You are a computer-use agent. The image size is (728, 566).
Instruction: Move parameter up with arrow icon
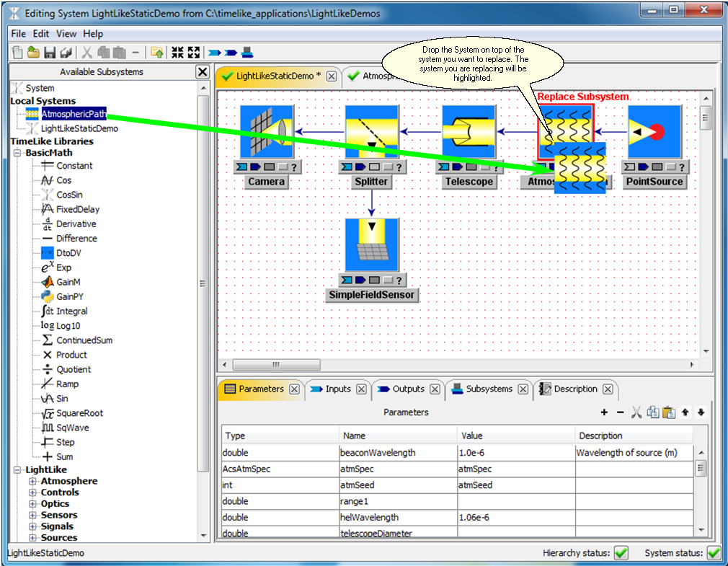[x=685, y=412]
